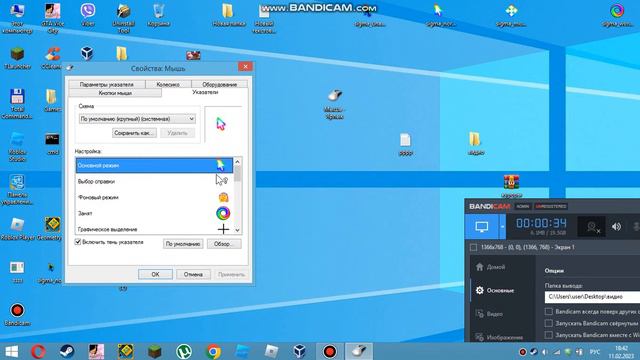Open the Uninstall Tool desktop icon
The image size is (640, 360).
click(x=123, y=18)
